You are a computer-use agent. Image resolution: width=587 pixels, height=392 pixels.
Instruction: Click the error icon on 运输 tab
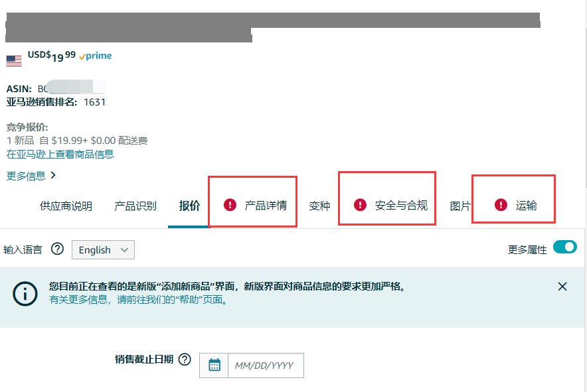coord(501,204)
